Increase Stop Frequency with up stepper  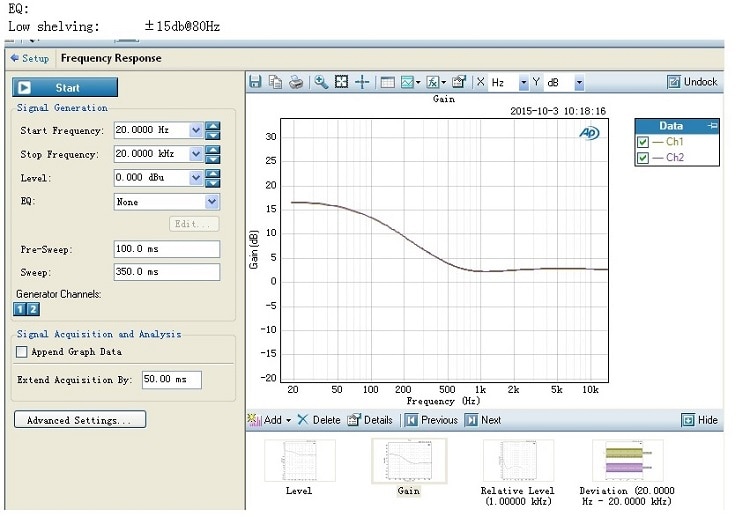[x=212, y=150]
